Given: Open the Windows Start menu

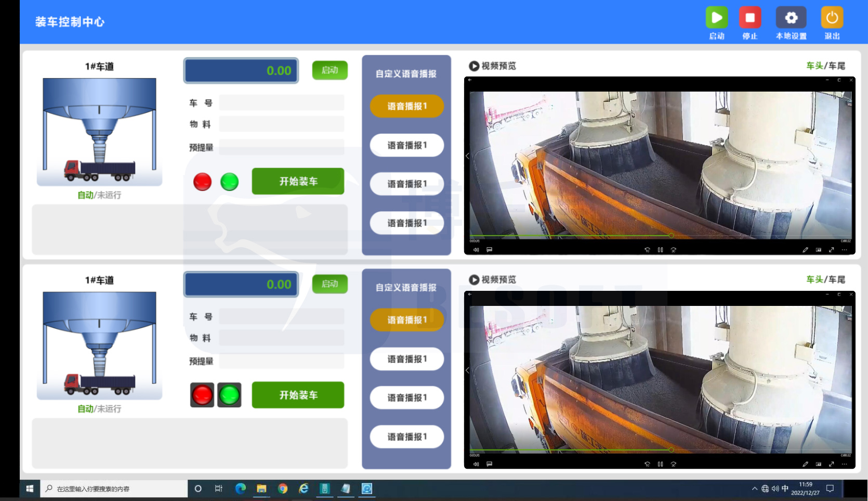Looking at the screenshot, I should 30,489.
